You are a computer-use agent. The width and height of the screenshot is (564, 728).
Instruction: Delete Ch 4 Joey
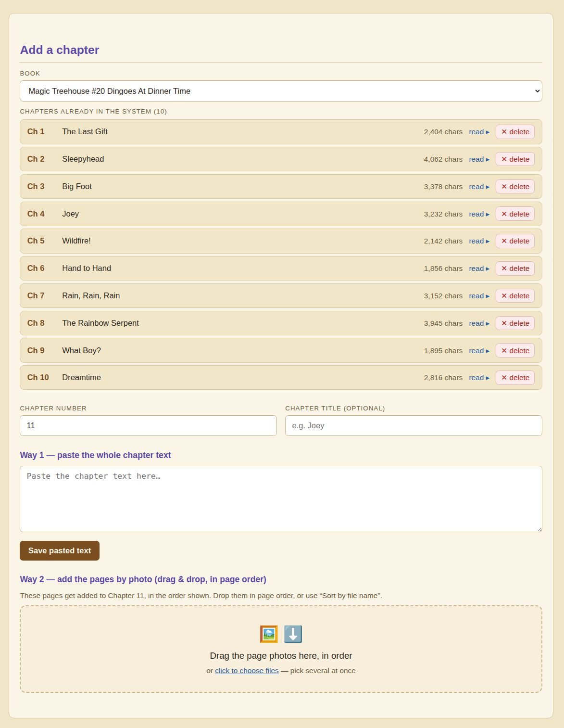click(515, 214)
